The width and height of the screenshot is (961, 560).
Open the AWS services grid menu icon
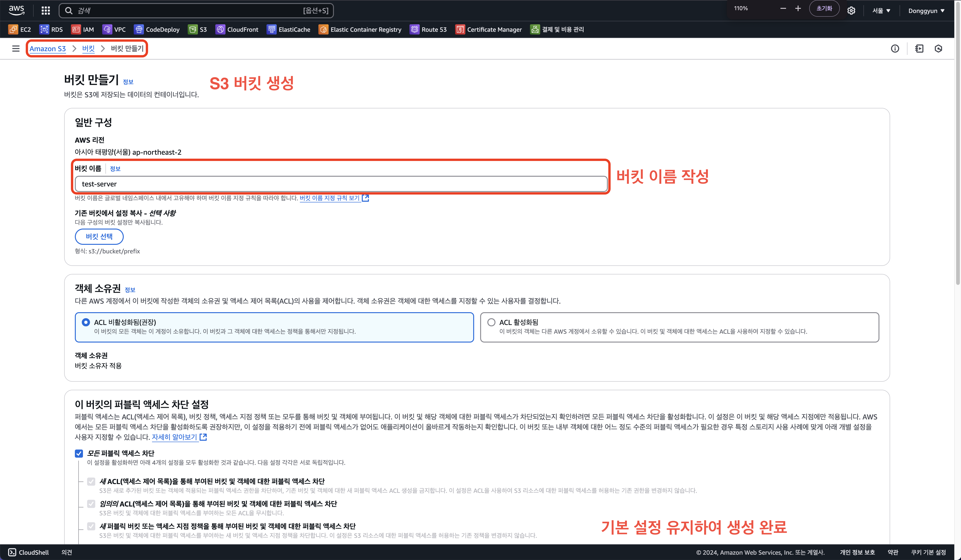coord(46,11)
